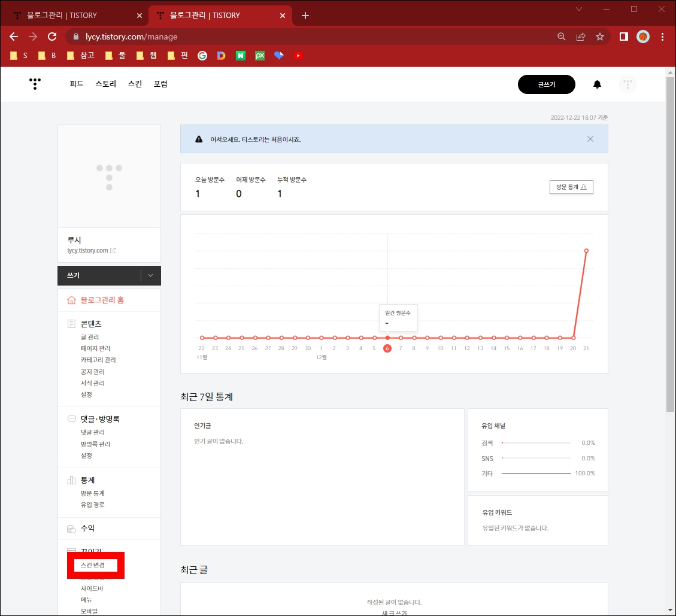
Task: Reload the page with refresh icon
Action: (52, 37)
